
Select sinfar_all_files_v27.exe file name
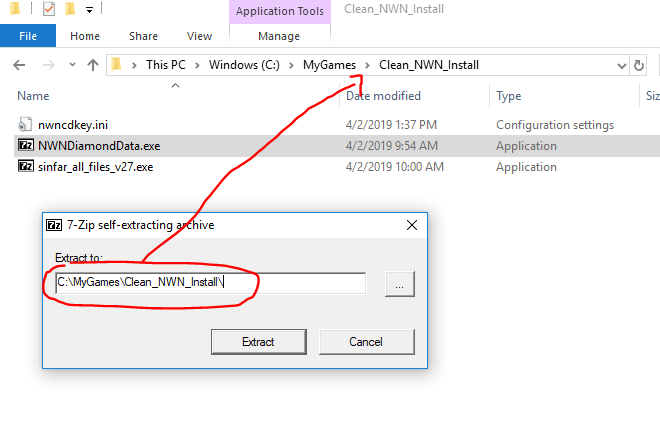[96, 167]
